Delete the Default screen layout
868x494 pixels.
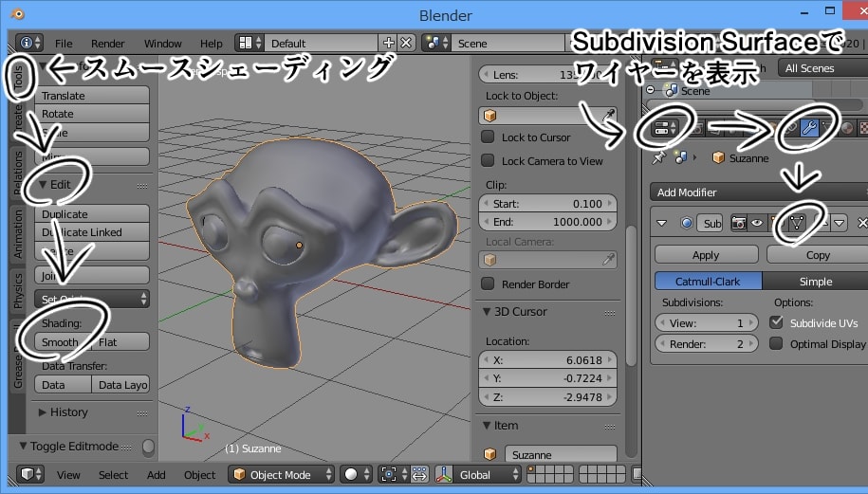[406, 43]
